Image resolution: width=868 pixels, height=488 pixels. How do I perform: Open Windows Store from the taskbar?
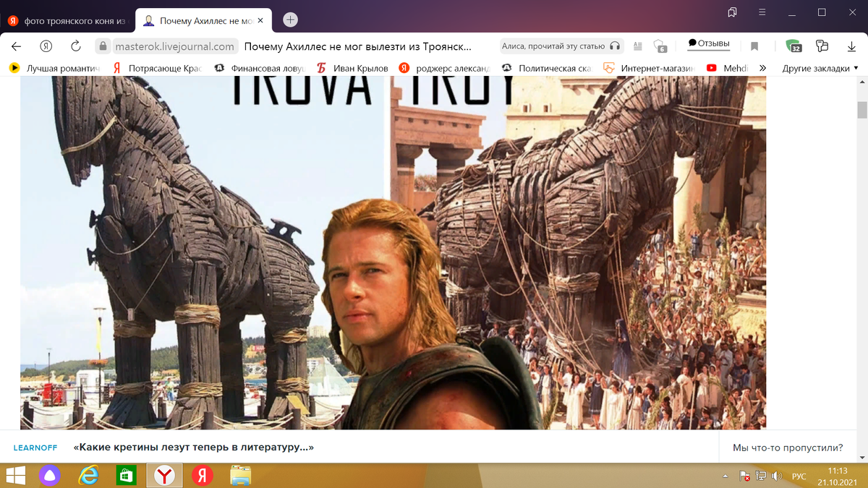(x=127, y=476)
